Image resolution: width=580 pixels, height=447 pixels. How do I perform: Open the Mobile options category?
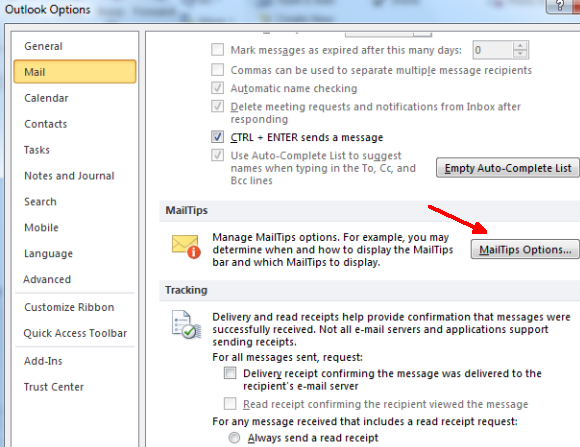coord(41,228)
